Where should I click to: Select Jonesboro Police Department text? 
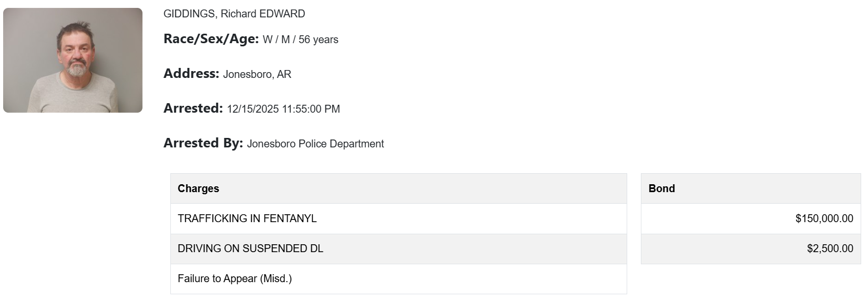click(x=315, y=144)
